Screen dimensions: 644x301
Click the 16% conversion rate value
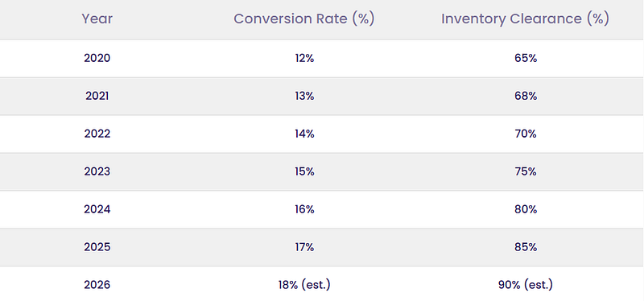[x=304, y=209]
